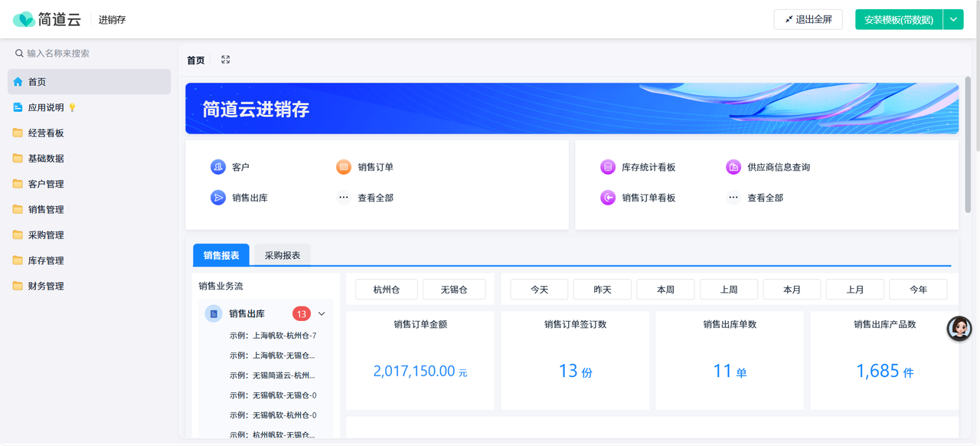
Task: Expand the 经营看板 folder
Action: pos(89,133)
